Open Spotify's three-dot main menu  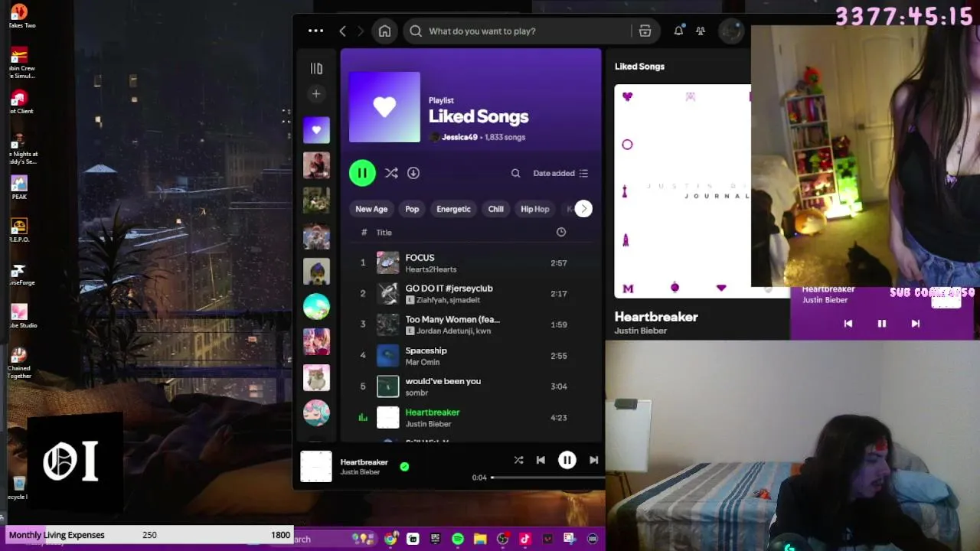point(315,31)
